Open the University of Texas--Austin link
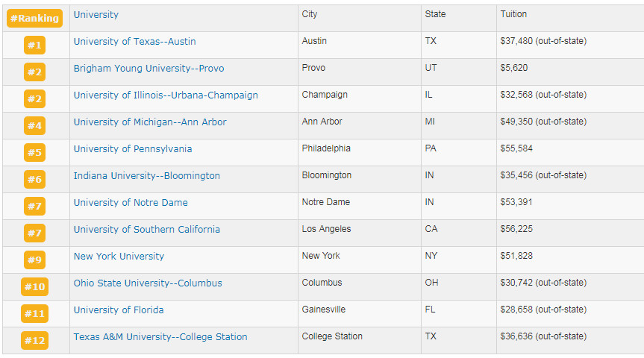Viewport: 644px width, 358px height. (134, 42)
